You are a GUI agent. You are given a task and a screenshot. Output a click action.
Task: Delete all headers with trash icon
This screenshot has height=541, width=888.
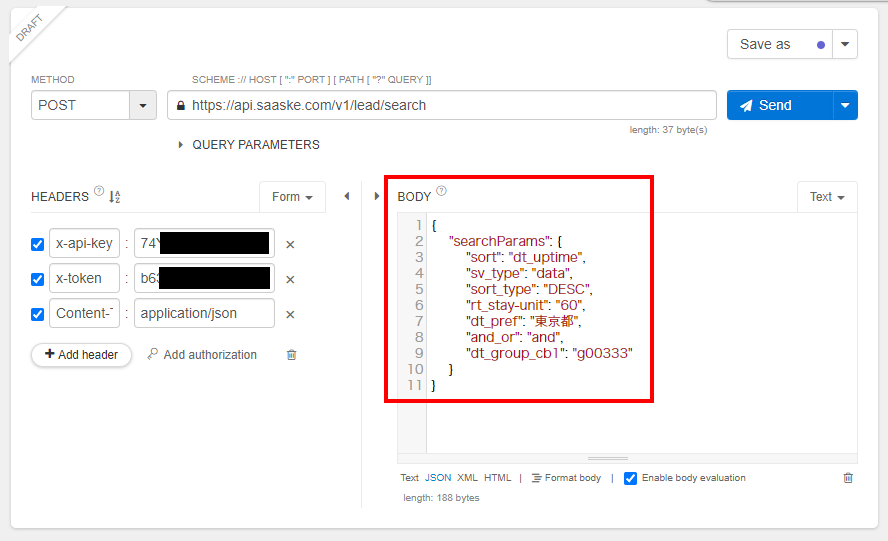pos(291,355)
